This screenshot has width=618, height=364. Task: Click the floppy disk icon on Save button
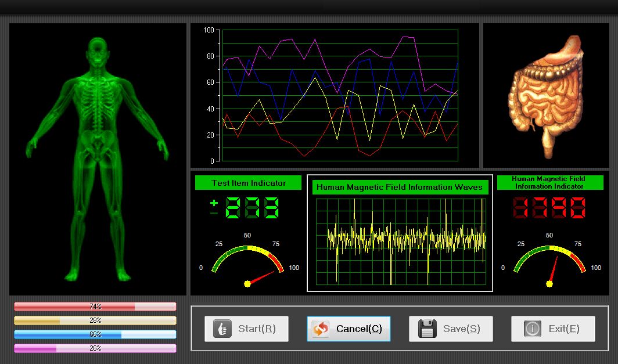click(x=427, y=329)
